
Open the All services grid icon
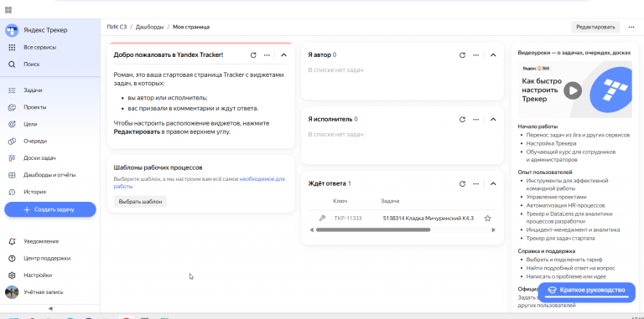point(12,48)
